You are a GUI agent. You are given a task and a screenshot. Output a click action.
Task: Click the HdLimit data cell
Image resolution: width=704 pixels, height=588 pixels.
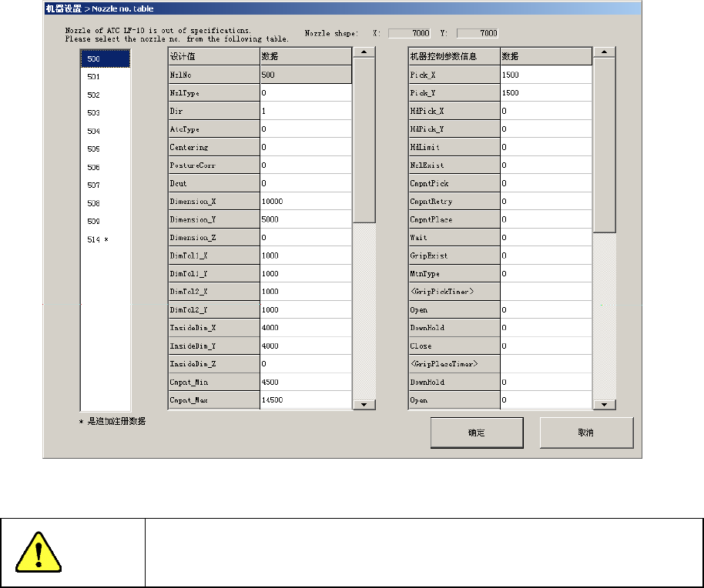pyautogui.click(x=546, y=147)
